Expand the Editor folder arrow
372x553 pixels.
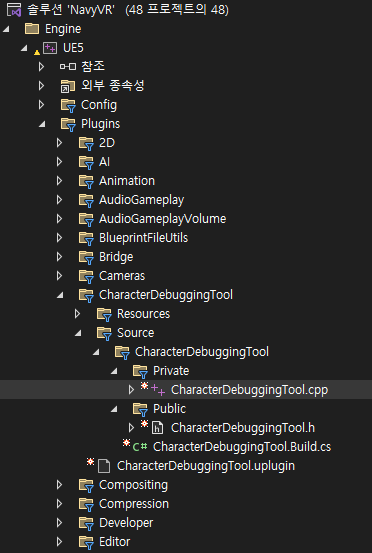click(59, 543)
